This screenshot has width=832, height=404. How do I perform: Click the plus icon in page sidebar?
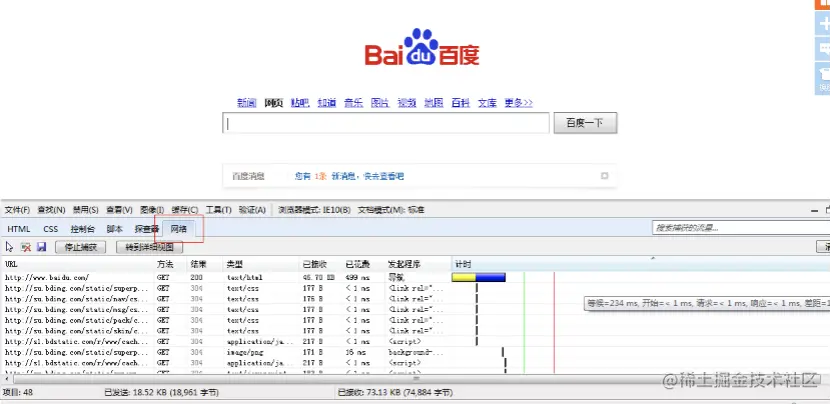click(x=825, y=24)
